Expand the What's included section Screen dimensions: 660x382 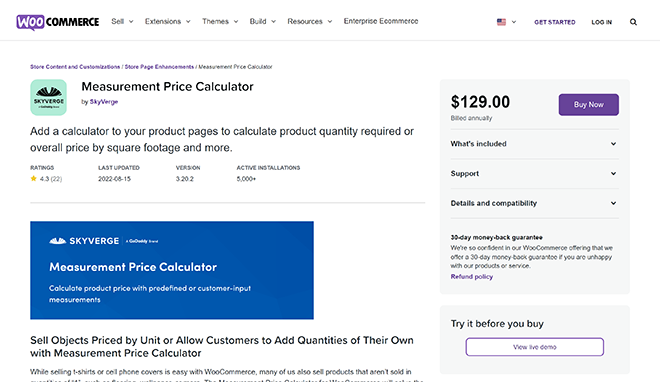click(x=535, y=144)
